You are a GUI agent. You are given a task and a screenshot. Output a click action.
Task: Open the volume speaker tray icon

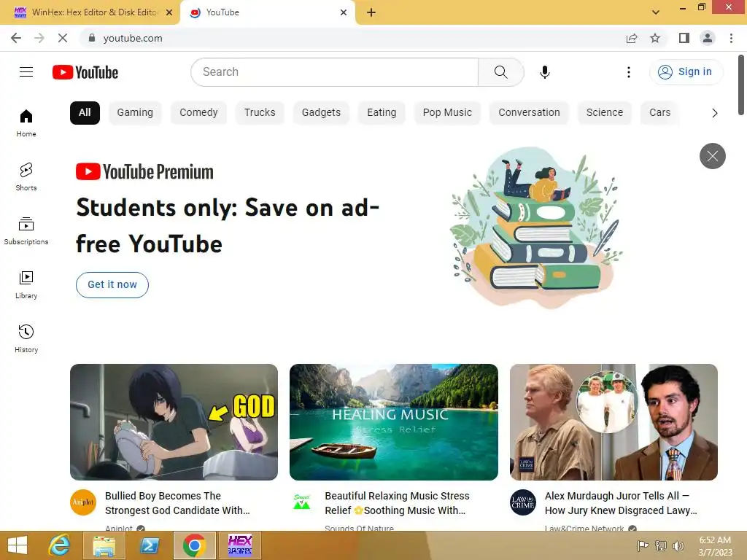(678, 545)
